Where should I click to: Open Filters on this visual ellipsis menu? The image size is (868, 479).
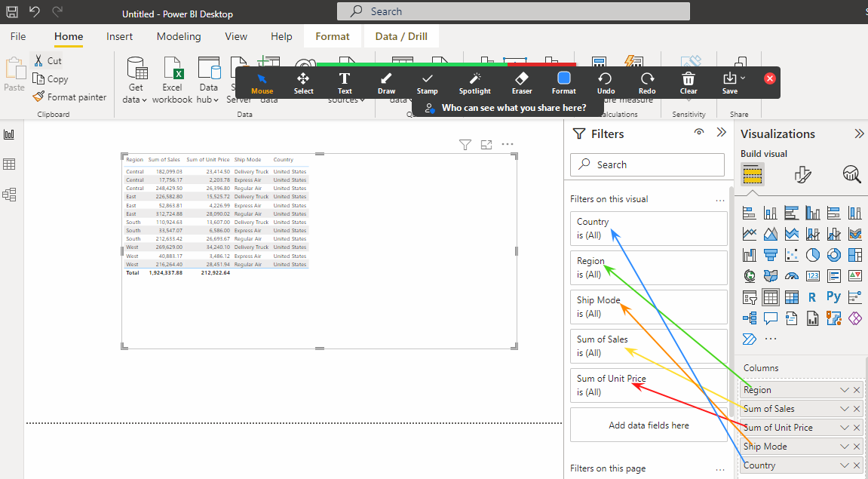coord(719,200)
